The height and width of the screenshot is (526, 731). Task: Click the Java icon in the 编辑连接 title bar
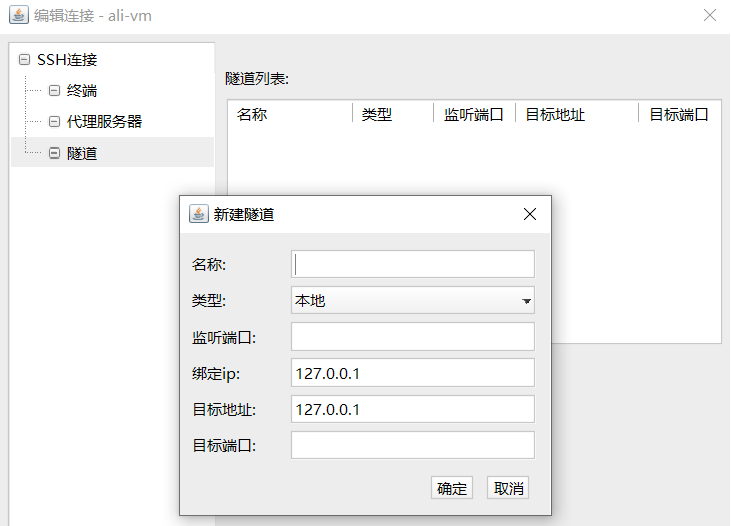click(18, 15)
